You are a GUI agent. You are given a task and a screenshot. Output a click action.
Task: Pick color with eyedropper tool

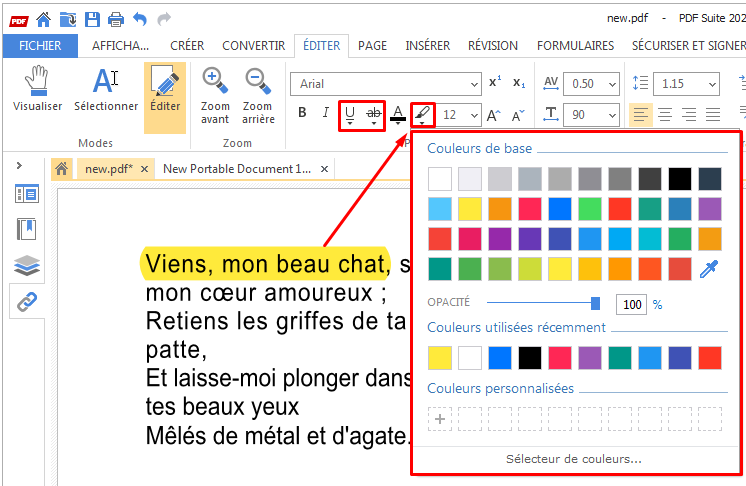pos(709,269)
